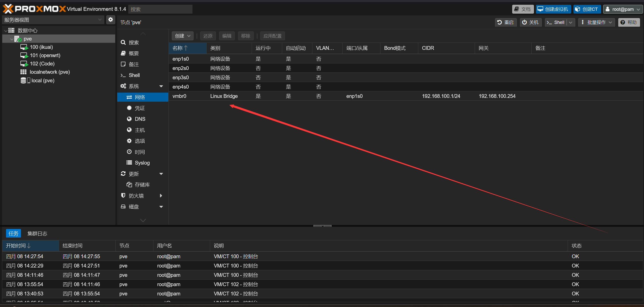The width and height of the screenshot is (644, 307).
Task: Open the Shell item in node menu
Action: click(x=134, y=75)
